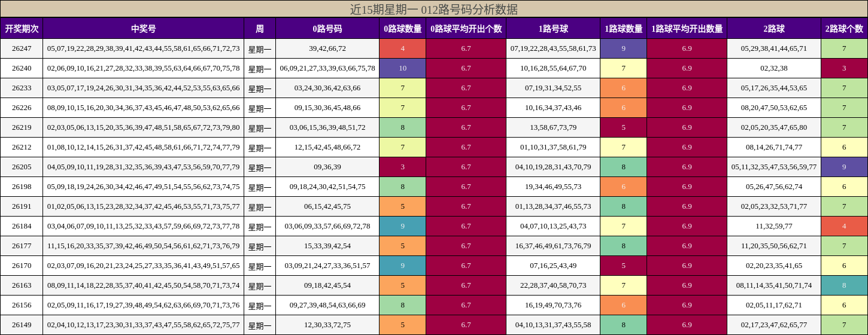Click the 2路球 column header
Viewport: 868px width, 335px height.
(x=774, y=28)
